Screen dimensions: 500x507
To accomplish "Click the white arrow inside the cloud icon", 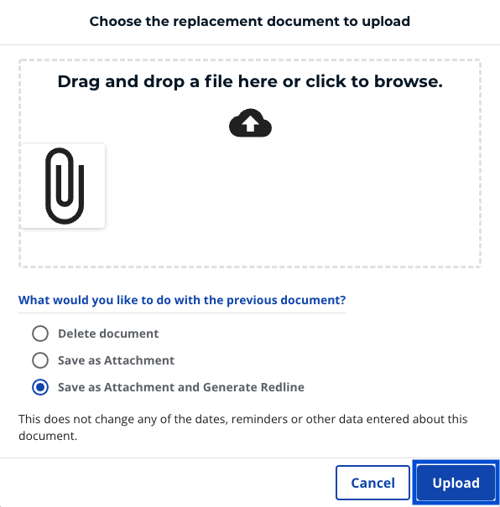I will pos(250,124).
